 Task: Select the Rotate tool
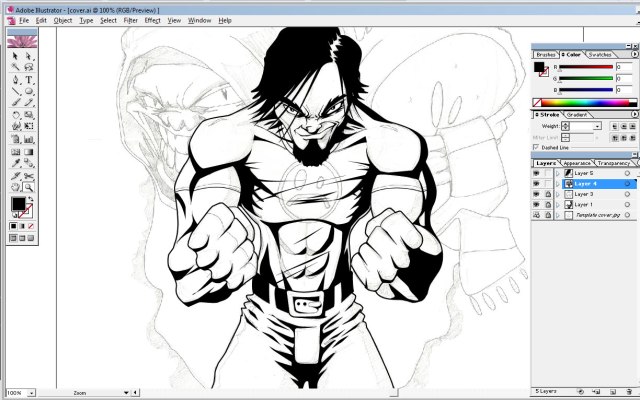coord(16,115)
